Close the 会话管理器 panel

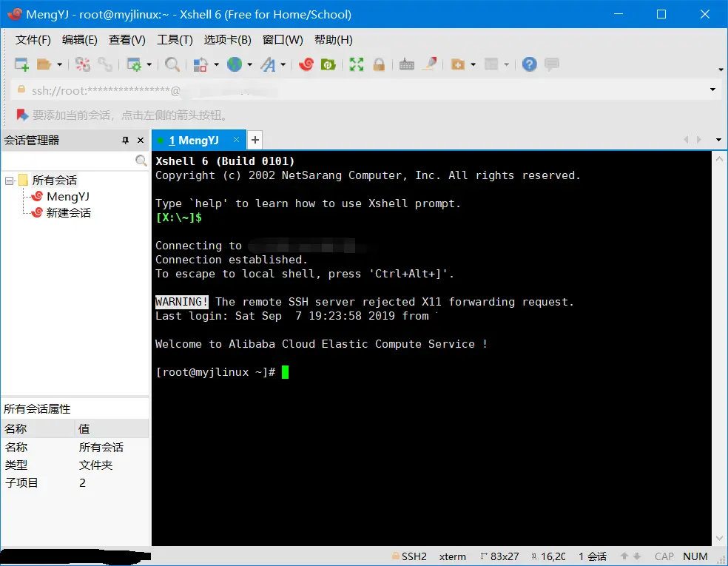tap(141, 141)
